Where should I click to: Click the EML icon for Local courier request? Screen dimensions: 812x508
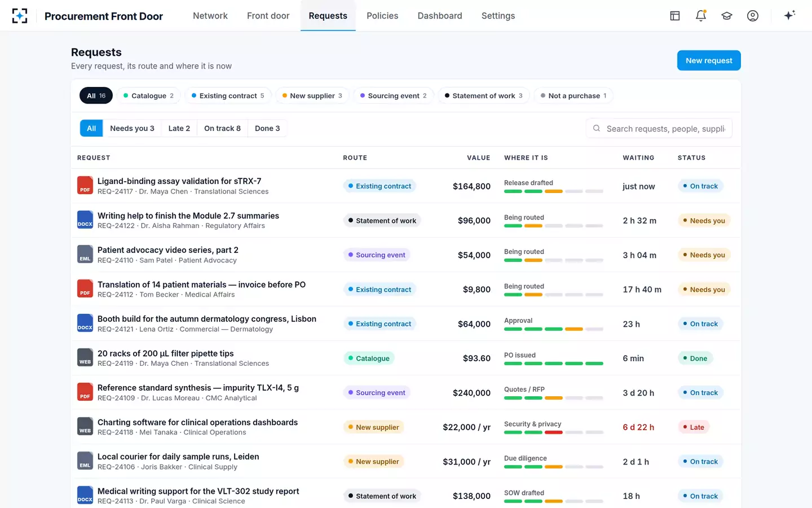point(85,461)
